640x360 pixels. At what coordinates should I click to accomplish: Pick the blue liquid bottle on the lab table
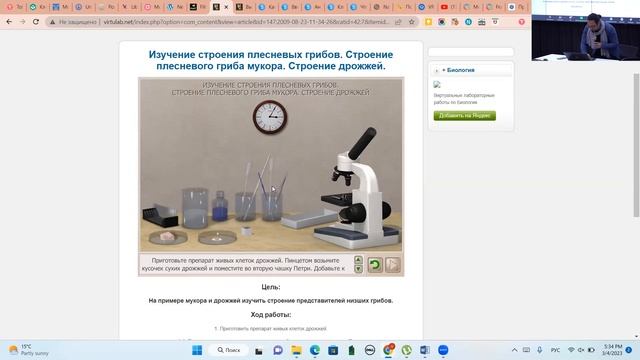click(220, 207)
